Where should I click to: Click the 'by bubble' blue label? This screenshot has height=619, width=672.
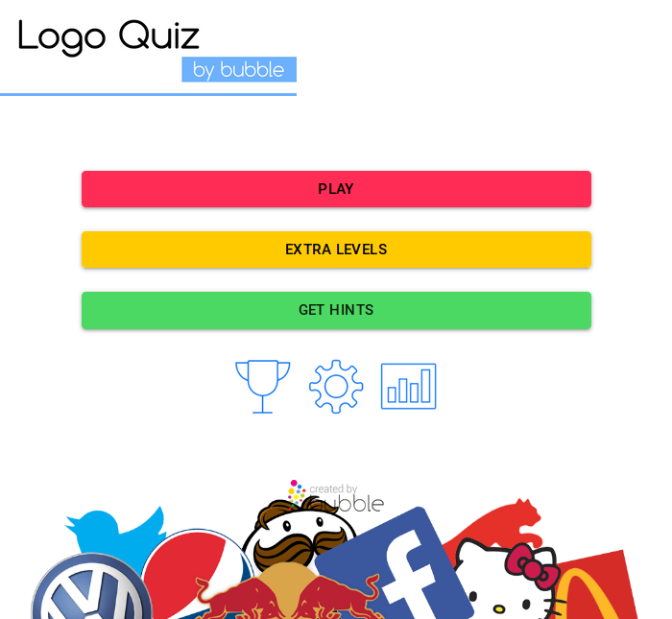(239, 69)
